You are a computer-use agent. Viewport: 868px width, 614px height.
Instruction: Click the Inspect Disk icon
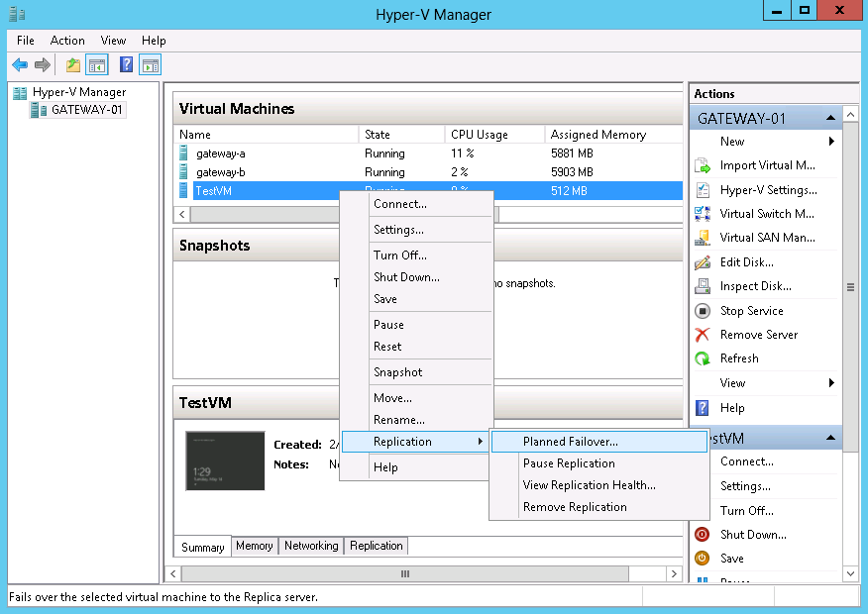(x=703, y=286)
